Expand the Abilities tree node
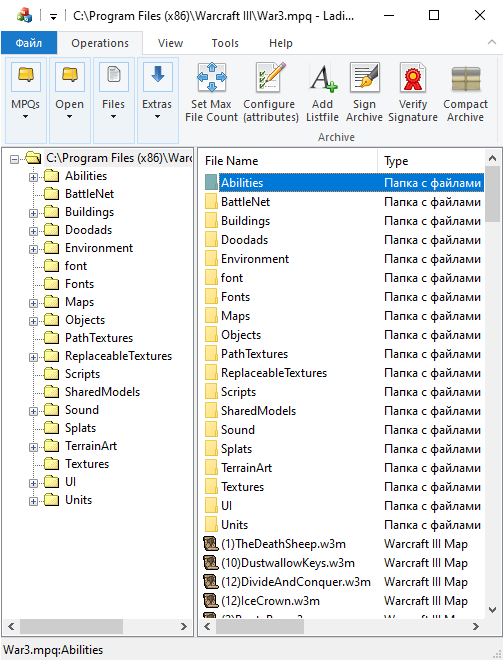The height and width of the screenshot is (661, 504). point(33,177)
